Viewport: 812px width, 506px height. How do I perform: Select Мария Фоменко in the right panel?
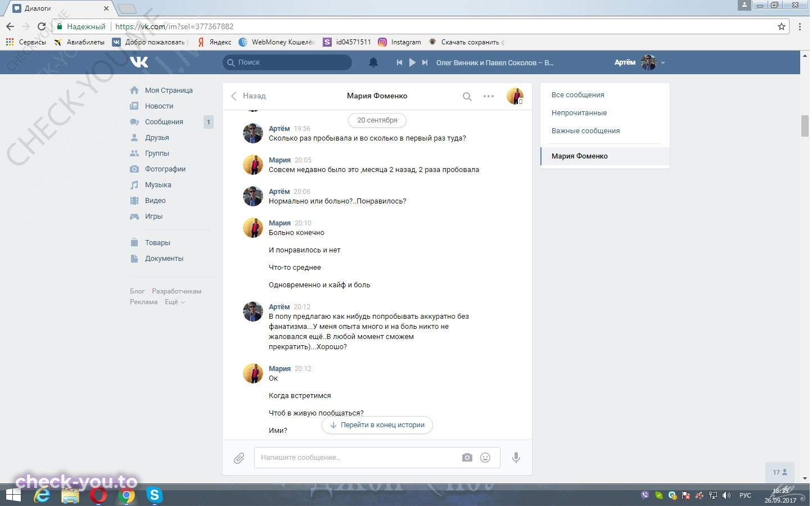tap(605, 156)
